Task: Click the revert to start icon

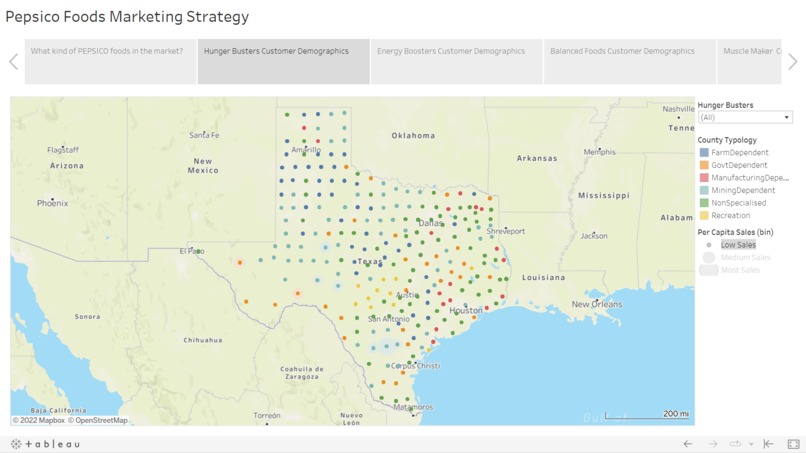Action: click(x=768, y=444)
